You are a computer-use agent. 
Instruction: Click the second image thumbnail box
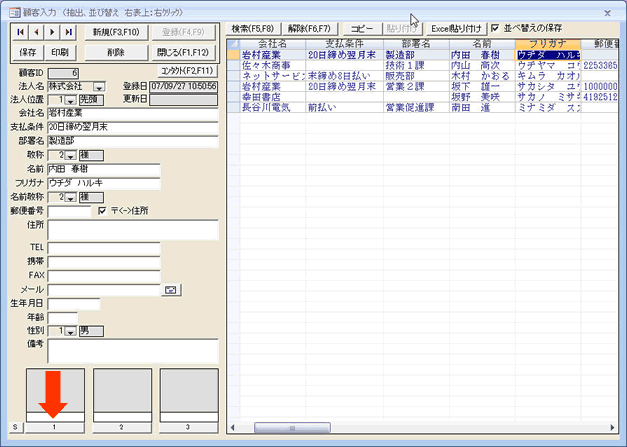tap(122, 391)
